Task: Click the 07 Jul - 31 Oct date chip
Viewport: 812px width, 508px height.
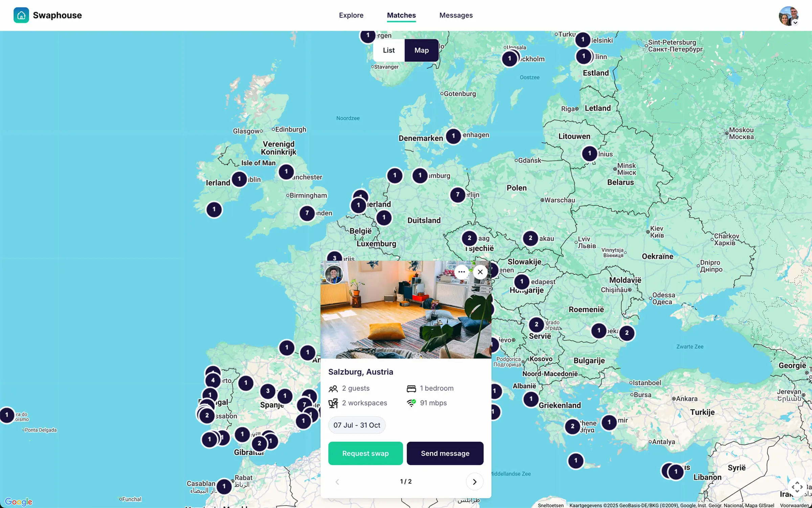Action: 357,425
